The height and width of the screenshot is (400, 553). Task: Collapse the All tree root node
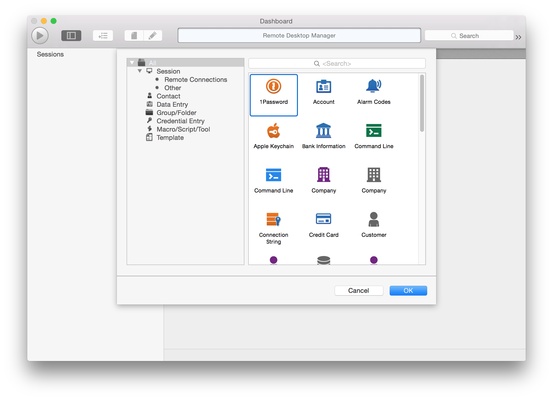click(x=132, y=63)
